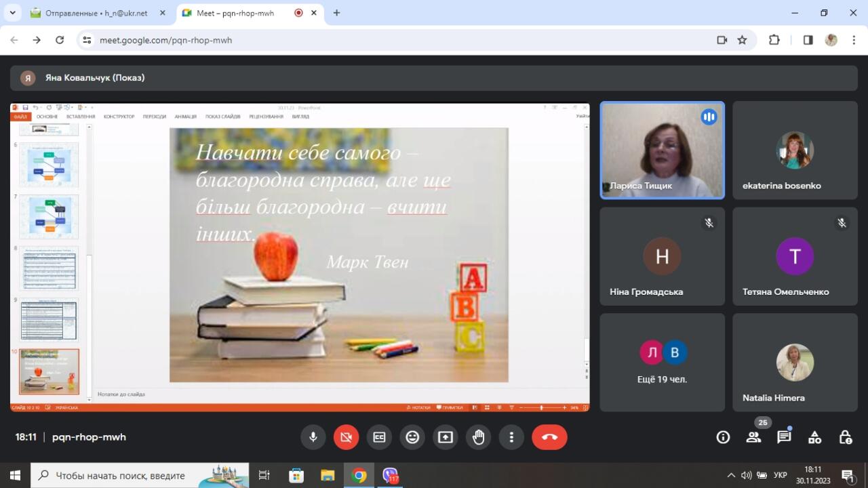The height and width of the screenshot is (488, 868).
Task: Open Viber taskbar icon
Action: point(390,475)
